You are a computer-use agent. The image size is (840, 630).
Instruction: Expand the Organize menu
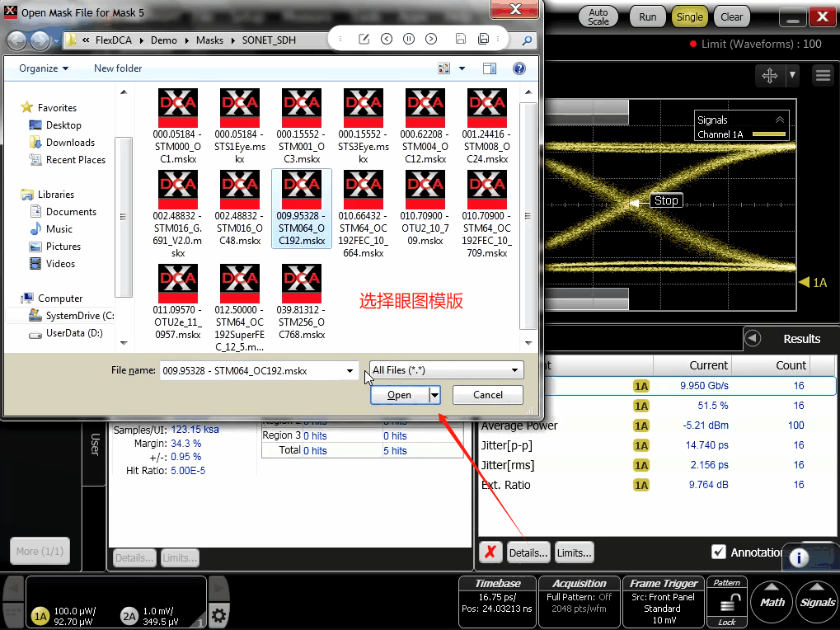44,68
